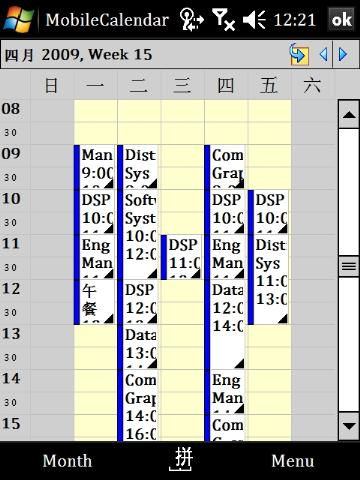
Task: Open Monday 9:00 Man appointment
Action: click(94, 167)
